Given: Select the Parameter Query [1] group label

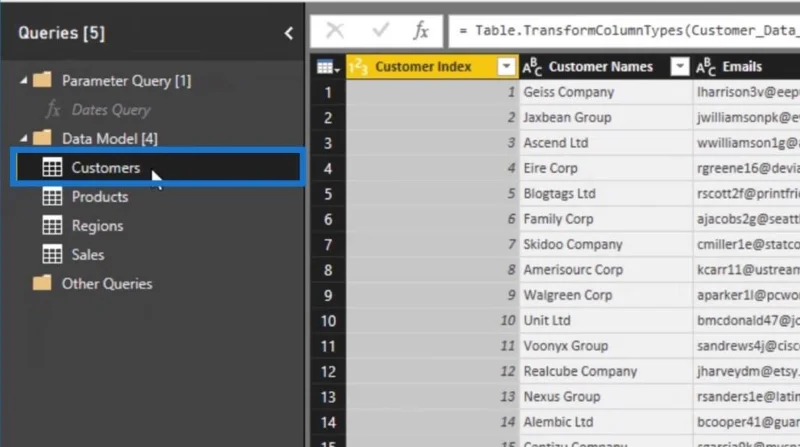Looking at the screenshot, I should click(127, 81).
